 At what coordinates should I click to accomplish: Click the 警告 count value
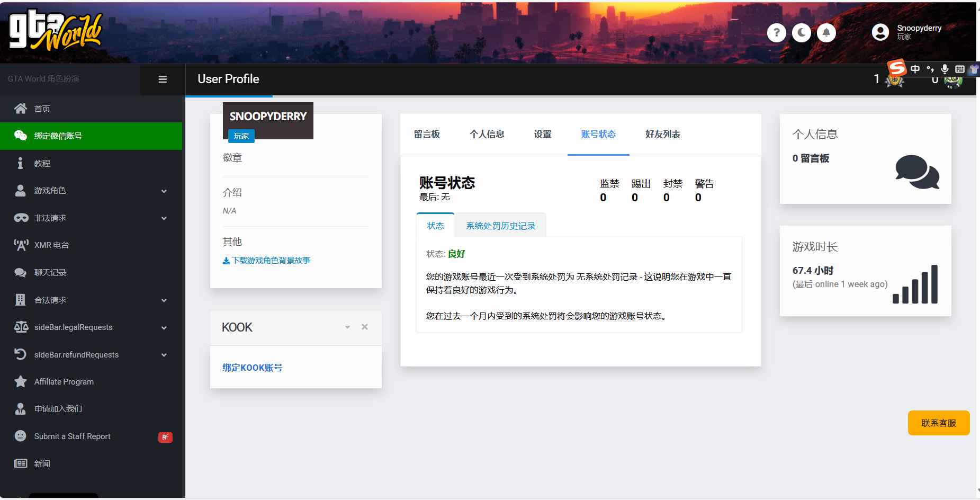(698, 198)
